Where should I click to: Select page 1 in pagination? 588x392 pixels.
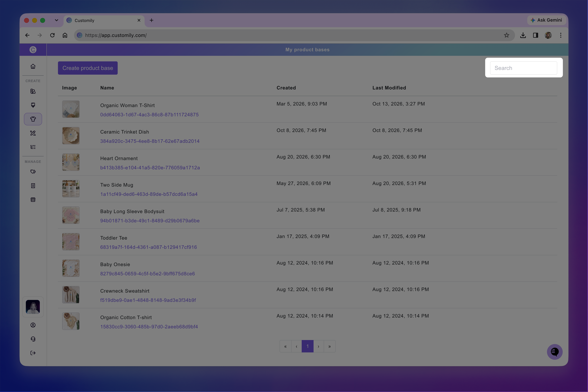click(308, 346)
